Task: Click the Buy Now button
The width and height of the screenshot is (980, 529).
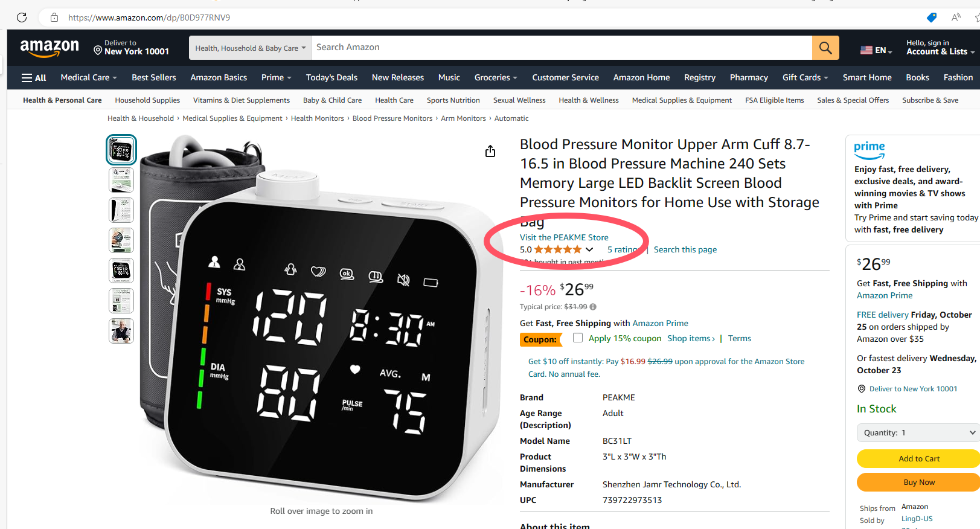Action: [918, 482]
